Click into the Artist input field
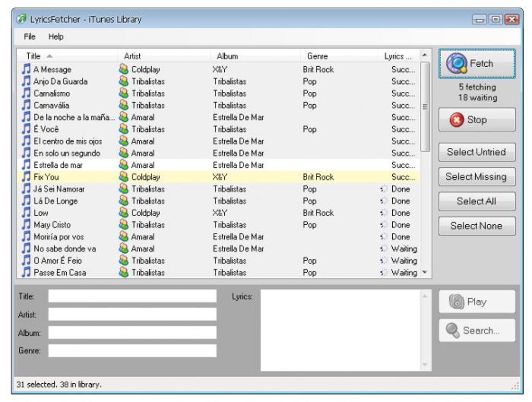Screen dimensions: 532x402 click(x=132, y=314)
